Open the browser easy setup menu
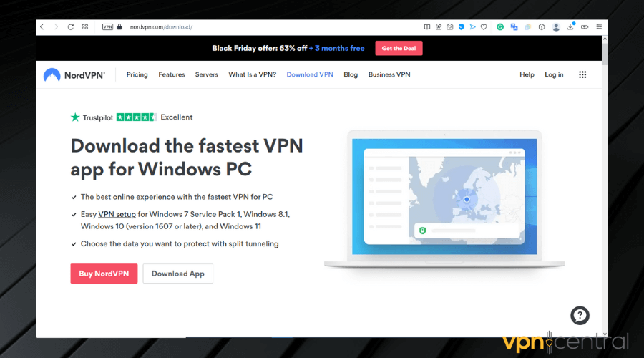This screenshot has height=358, width=644. point(599,27)
